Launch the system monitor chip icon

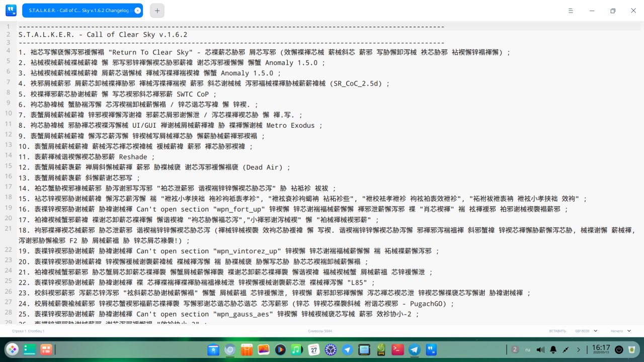point(364,349)
